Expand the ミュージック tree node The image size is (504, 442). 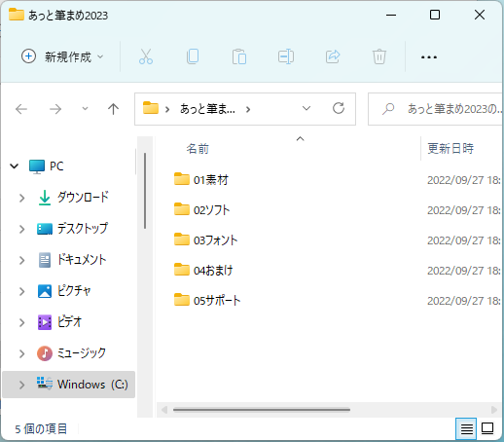pos(21,353)
